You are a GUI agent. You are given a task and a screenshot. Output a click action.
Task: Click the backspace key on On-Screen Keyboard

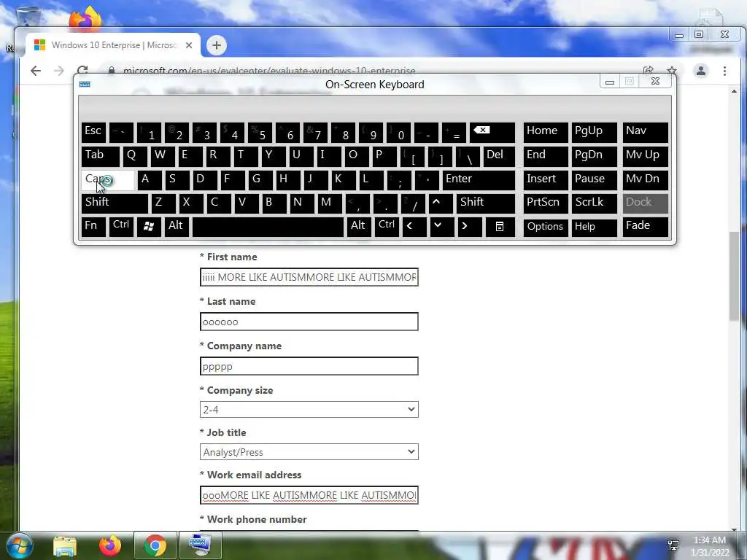click(492, 133)
